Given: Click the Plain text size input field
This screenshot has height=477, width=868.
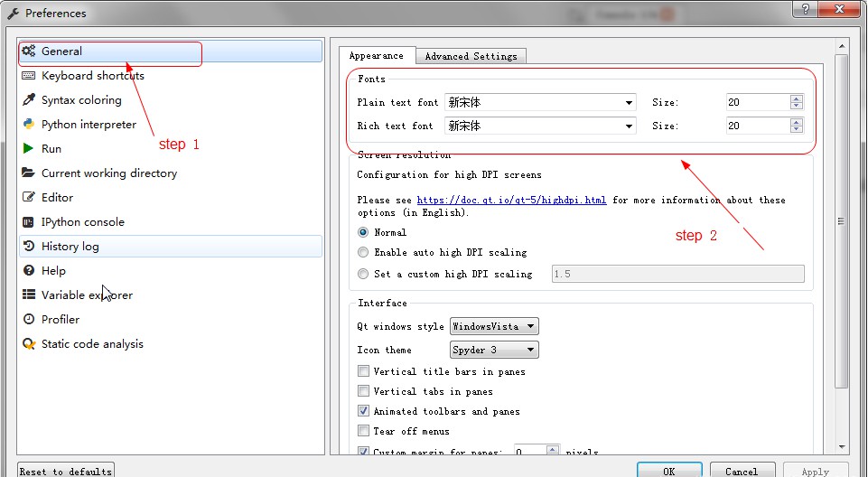Looking at the screenshot, I should (x=759, y=102).
